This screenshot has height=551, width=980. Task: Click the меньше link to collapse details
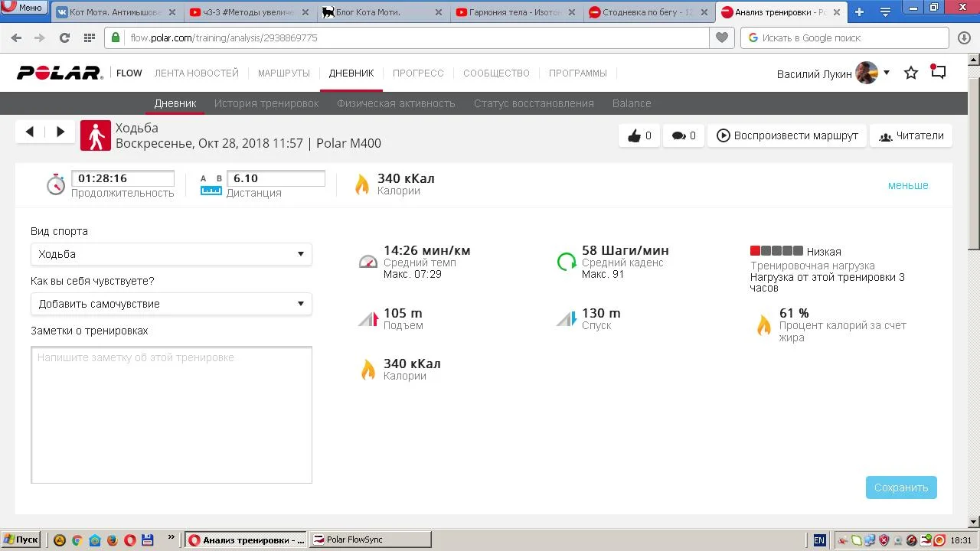(908, 185)
